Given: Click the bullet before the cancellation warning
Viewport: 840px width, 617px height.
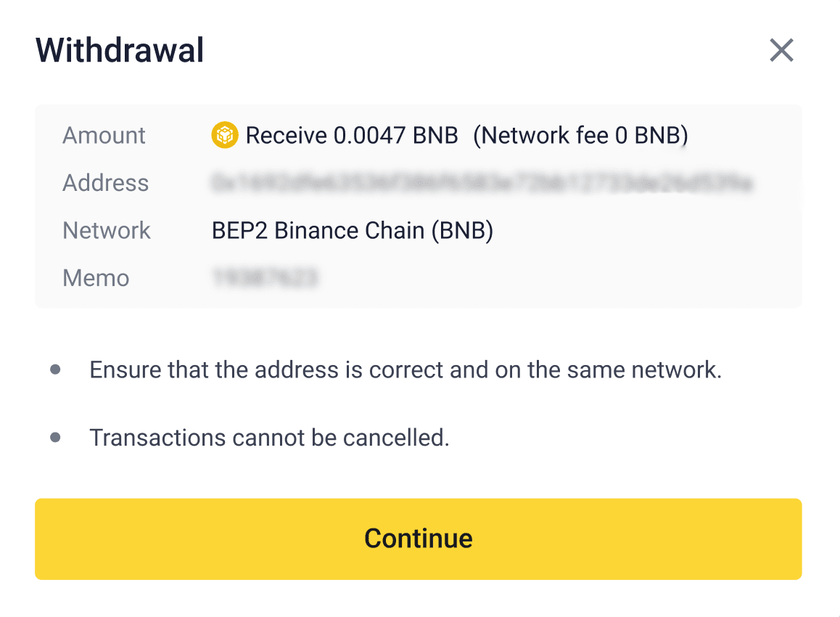Looking at the screenshot, I should tap(55, 438).
